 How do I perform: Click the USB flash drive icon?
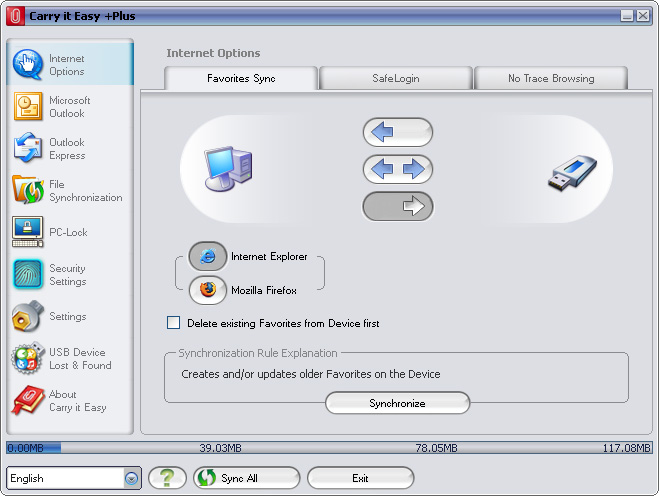[x=572, y=173]
